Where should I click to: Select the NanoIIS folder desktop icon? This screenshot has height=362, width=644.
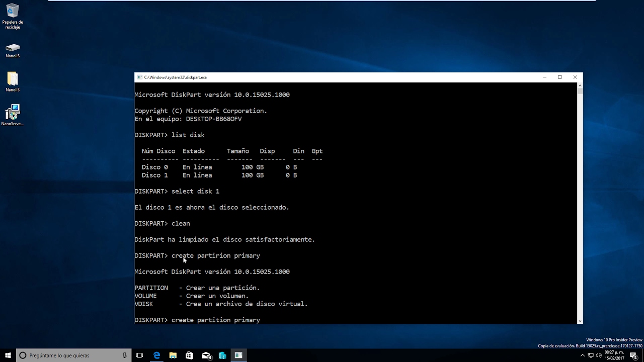coord(13,82)
